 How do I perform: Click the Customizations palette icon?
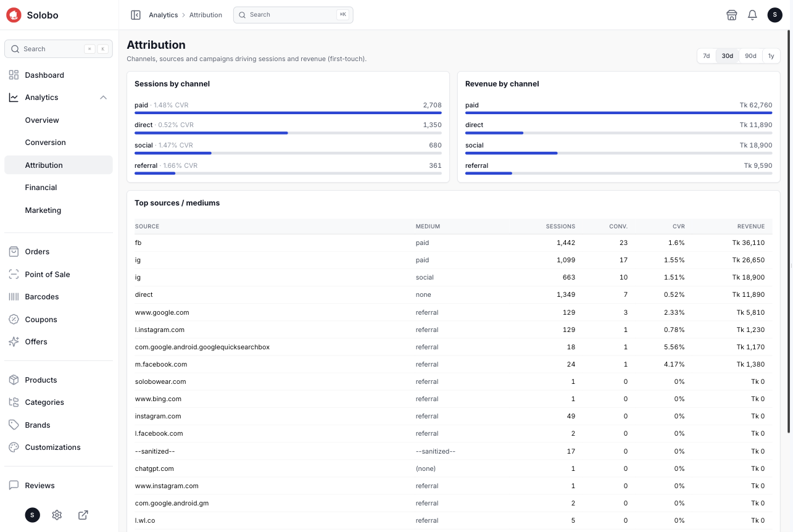coord(14,447)
